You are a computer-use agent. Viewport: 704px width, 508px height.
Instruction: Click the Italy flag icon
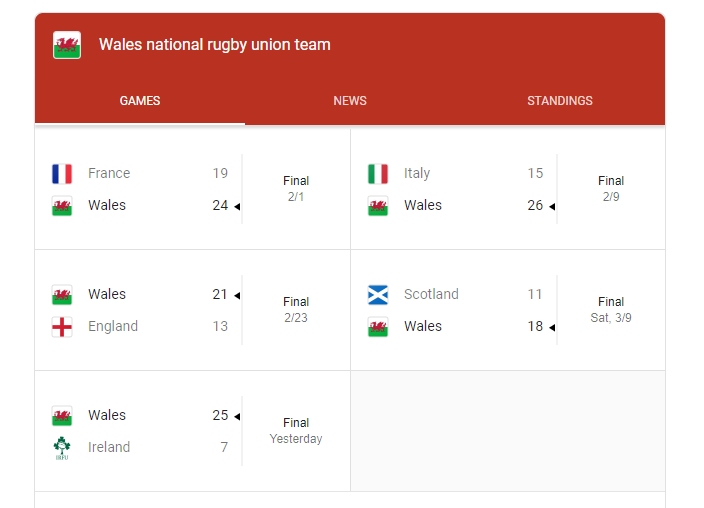tap(378, 173)
